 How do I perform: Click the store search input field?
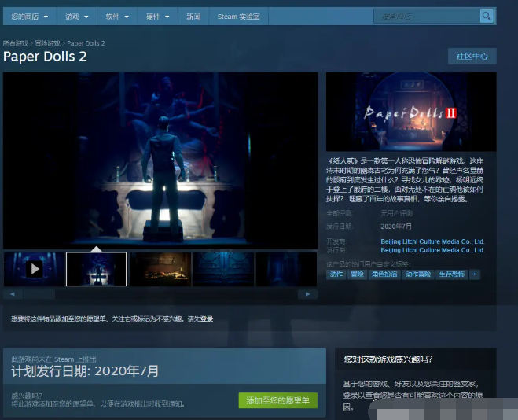(x=427, y=17)
